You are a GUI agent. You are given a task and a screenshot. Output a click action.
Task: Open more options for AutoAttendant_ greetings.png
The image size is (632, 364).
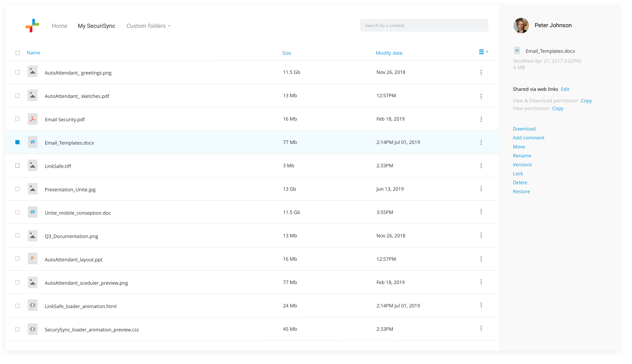481,72
